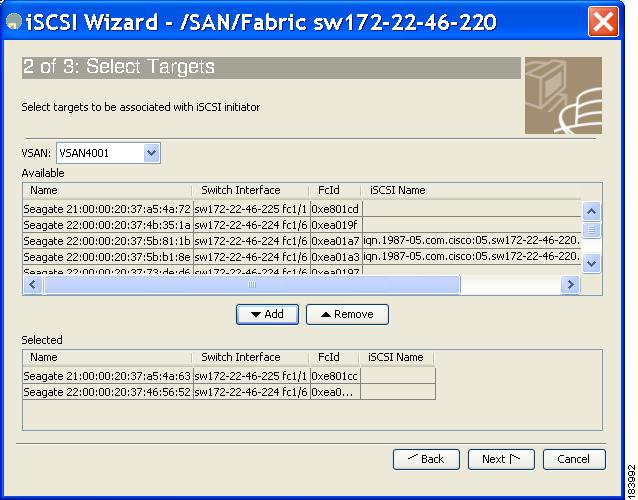Click iSCSI name in 0xea01a3 row
The width and height of the screenshot is (638, 500).
[x=472, y=257]
